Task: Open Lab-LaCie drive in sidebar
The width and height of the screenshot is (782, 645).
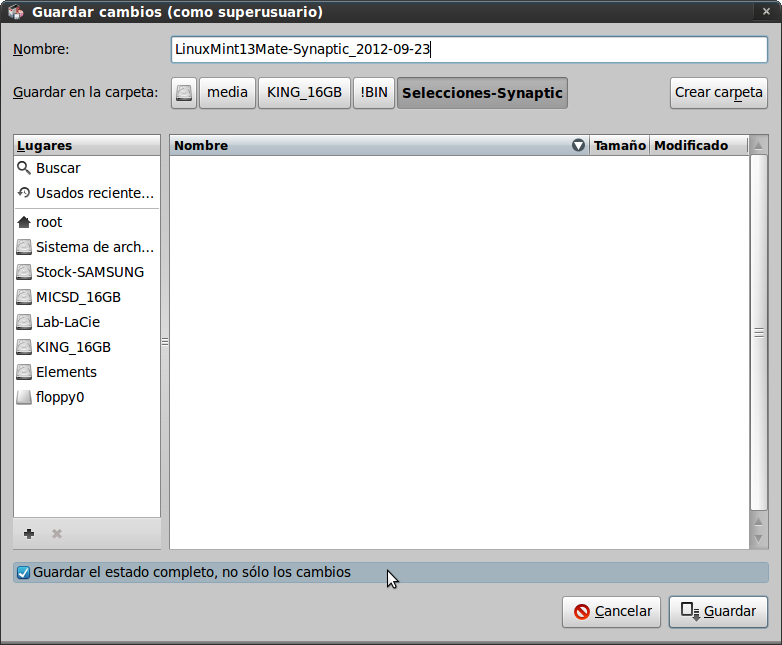Action: pos(67,322)
